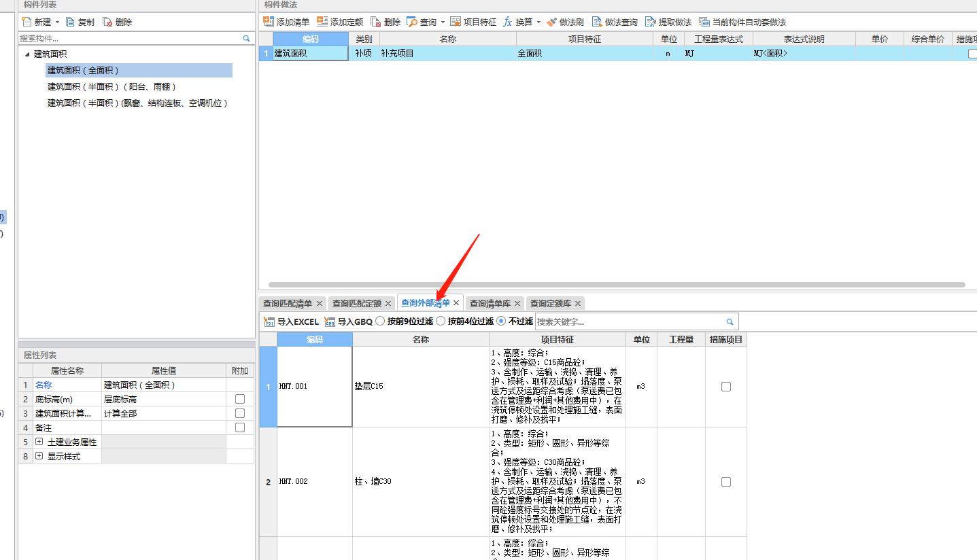
Task: Click the 新建 new component icon
Action: (27, 22)
